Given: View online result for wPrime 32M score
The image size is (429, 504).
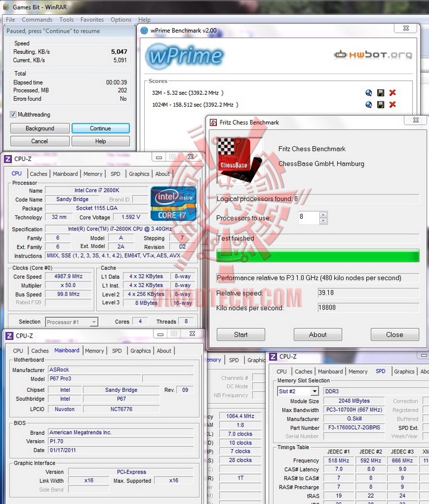Looking at the screenshot, I should 369,93.
